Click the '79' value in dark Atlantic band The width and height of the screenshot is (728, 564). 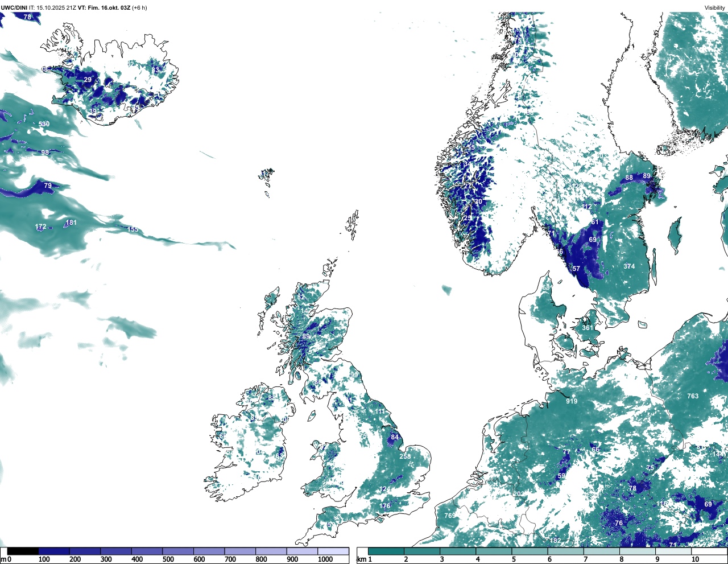(48, 186)
